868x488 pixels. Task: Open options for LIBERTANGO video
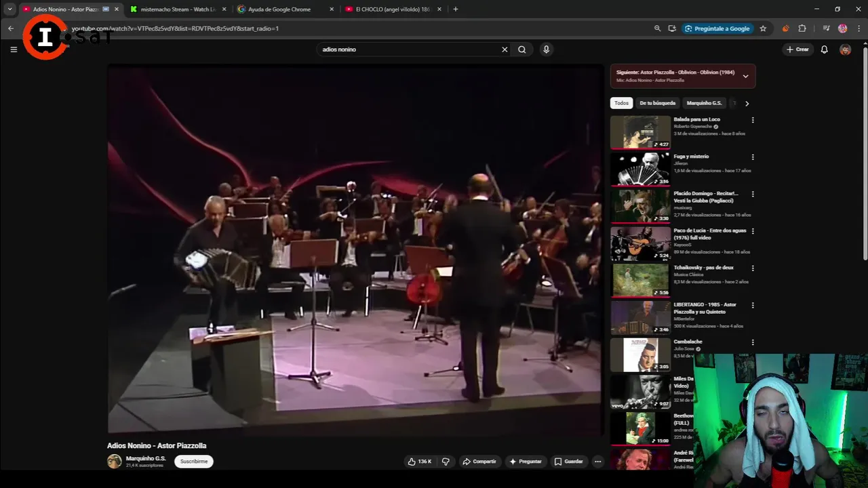point(753,306)
